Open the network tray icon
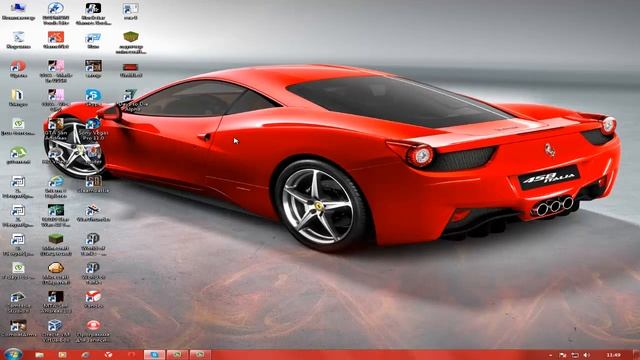The height and width of the screenshot is (360, 640). [575, 355]
